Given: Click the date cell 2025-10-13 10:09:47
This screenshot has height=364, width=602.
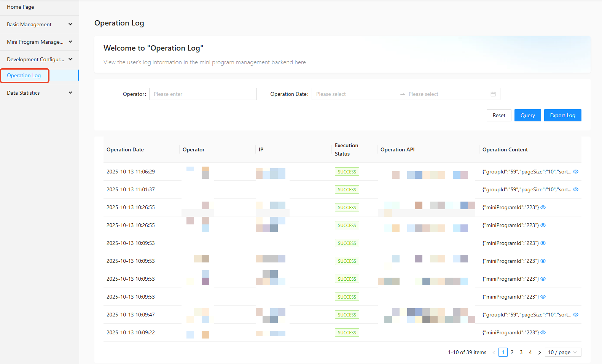Looking at the screenshot, I should (131, 315).
